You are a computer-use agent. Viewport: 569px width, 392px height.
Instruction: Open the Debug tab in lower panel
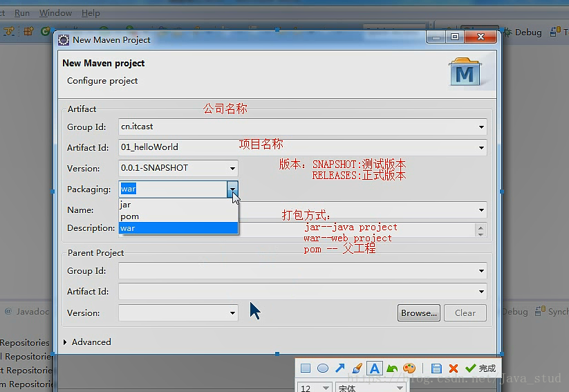point(515,311)
